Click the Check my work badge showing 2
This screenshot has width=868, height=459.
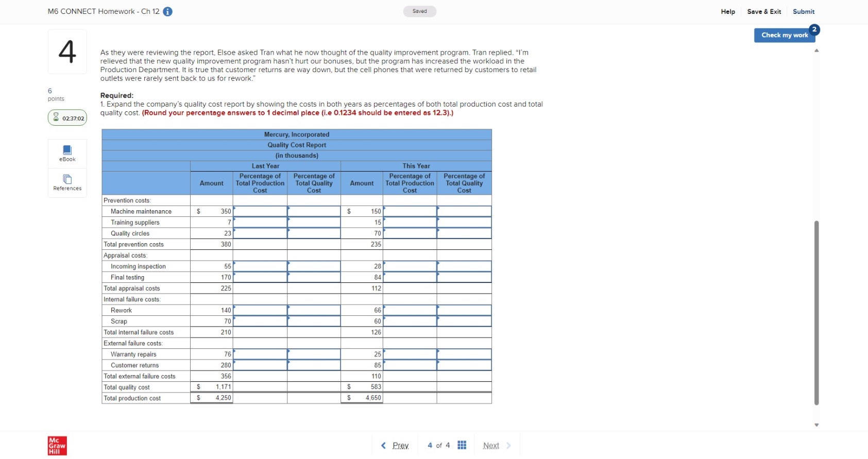coord(814,29)
